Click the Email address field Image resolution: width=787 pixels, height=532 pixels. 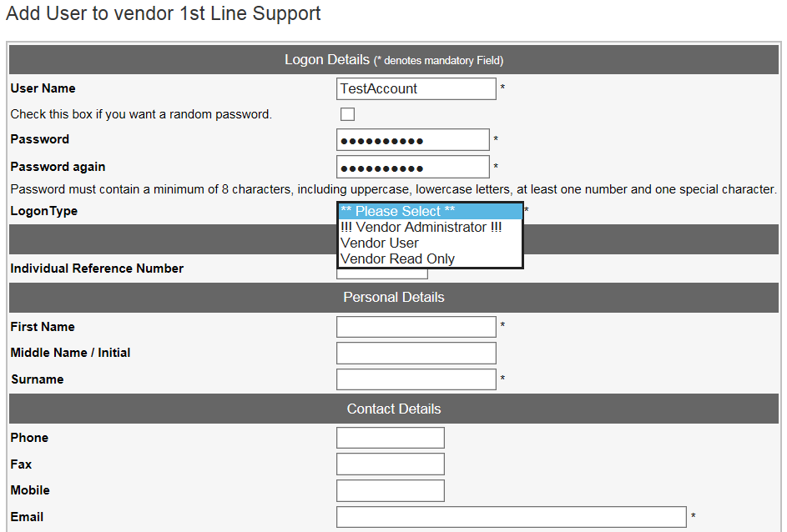point(511,517)
